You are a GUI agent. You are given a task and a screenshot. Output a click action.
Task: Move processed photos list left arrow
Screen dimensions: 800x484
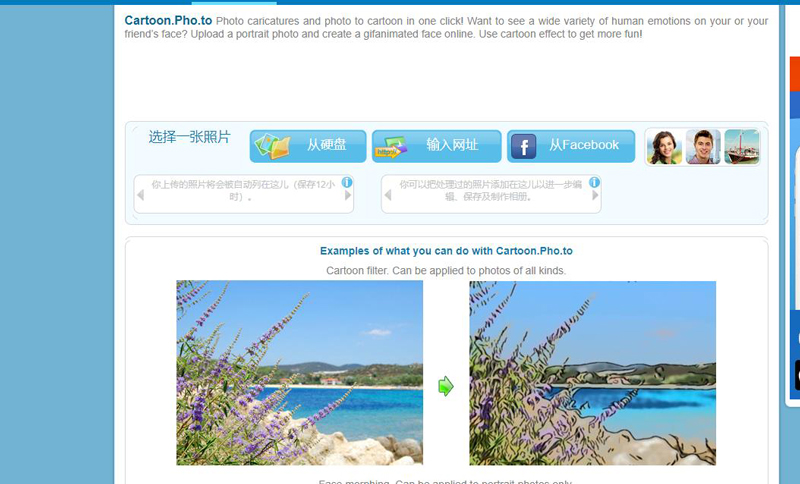tap(388, 195)
